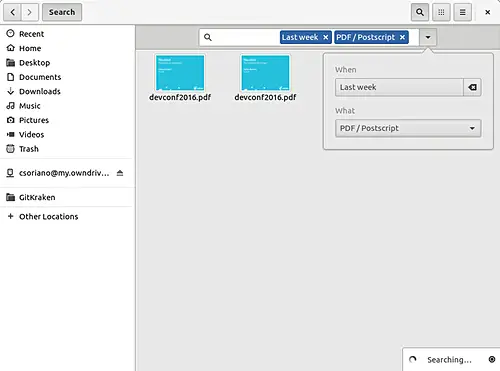Open second devconf2016.pdf thumbnail
Viewport: 500px width, 371px height.
(265, 73)
